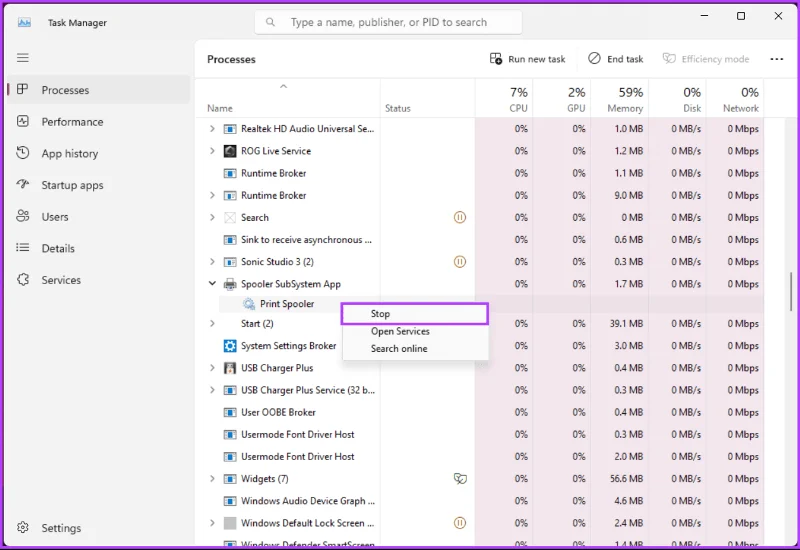The height and width of the screenshot is (550, 800).
Task: Click Windows Default Lock Screen icon
Action: [x=230, y=523]
